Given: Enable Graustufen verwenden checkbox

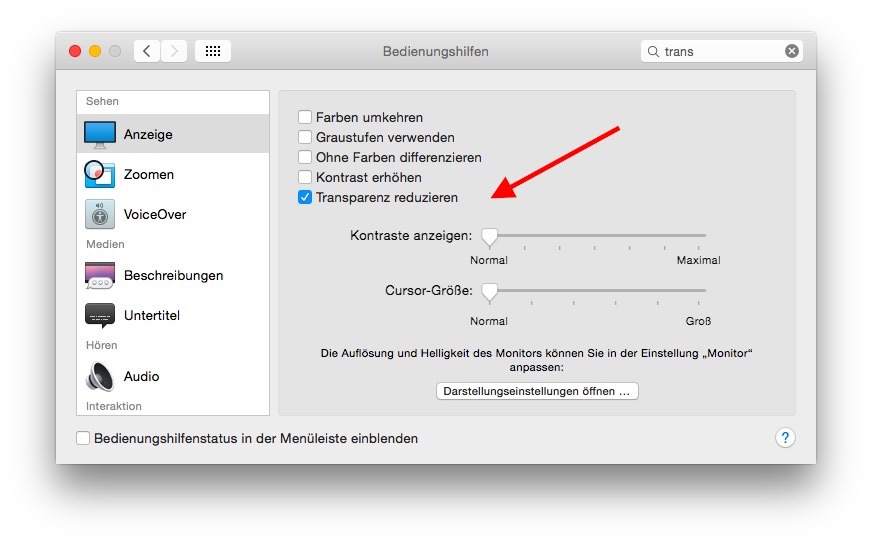Looking at the screenshot, I should pyautogui.click(x=305, y=137).
